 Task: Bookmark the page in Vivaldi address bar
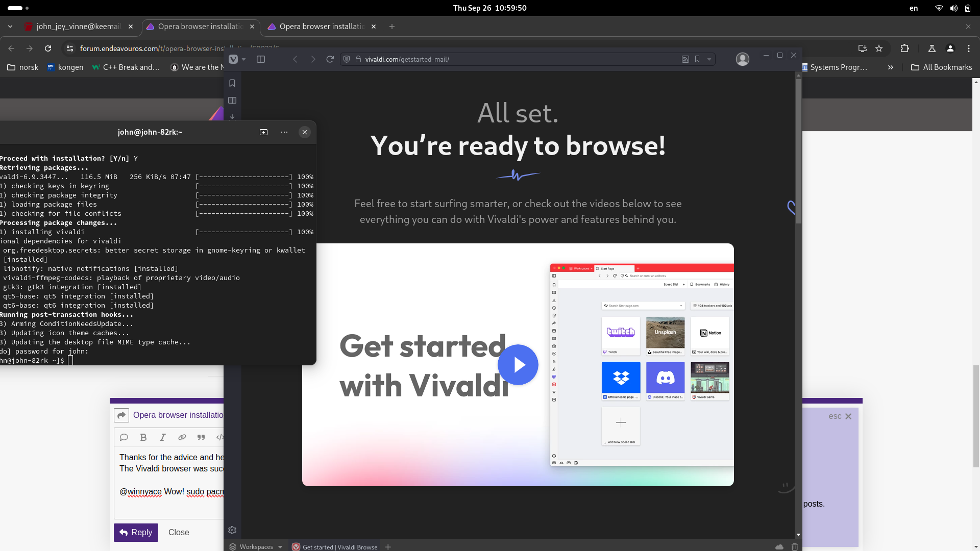pos(697,59)
